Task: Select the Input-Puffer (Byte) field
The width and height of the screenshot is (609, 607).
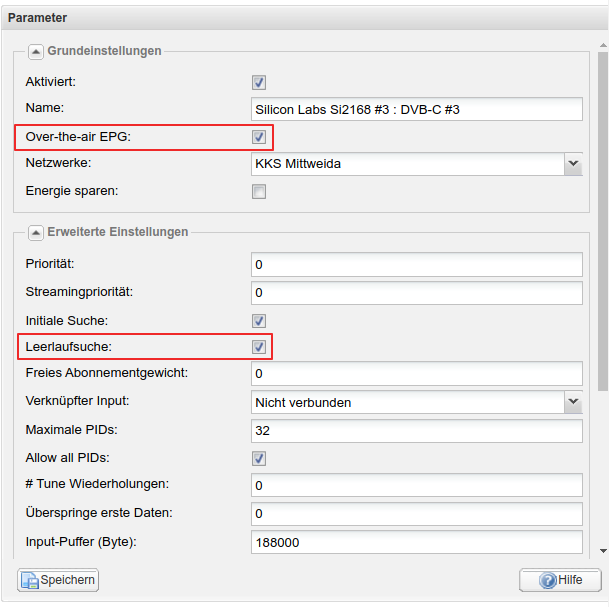Action: (x=417, y=542)
